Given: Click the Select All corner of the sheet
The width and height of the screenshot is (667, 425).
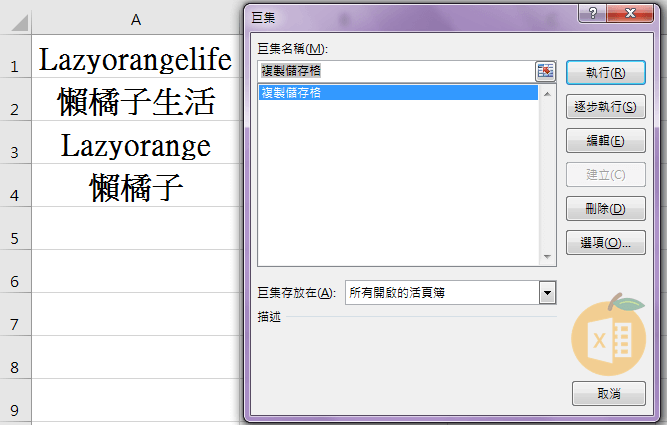Looking at the screenshot, I should click(14, 19).
